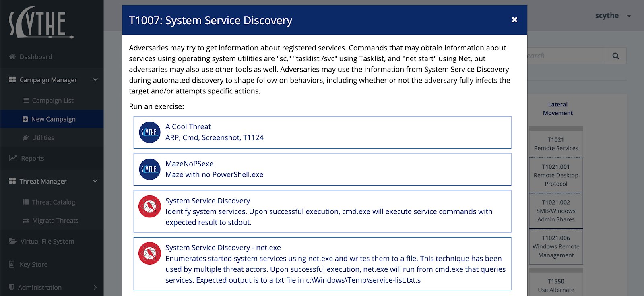Run the A Cool Threat exercise
Screen dimensions: 644x296
point(322,132)
